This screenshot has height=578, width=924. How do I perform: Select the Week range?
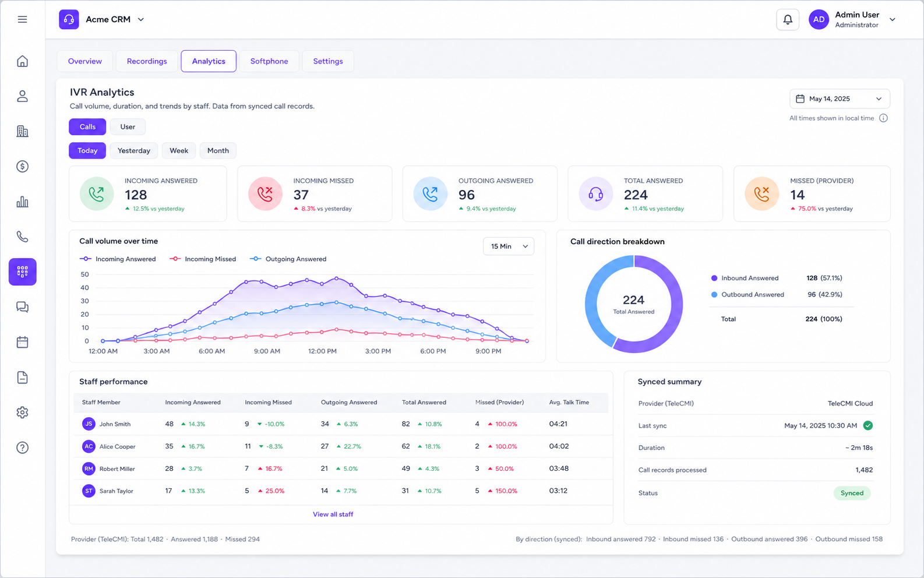point(179,150)
